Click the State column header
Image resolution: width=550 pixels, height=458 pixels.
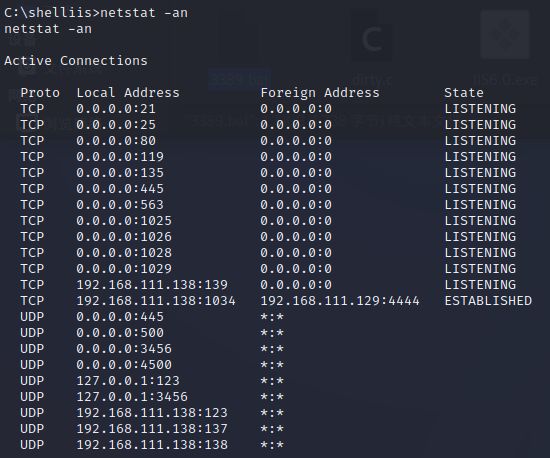(464, 93)
